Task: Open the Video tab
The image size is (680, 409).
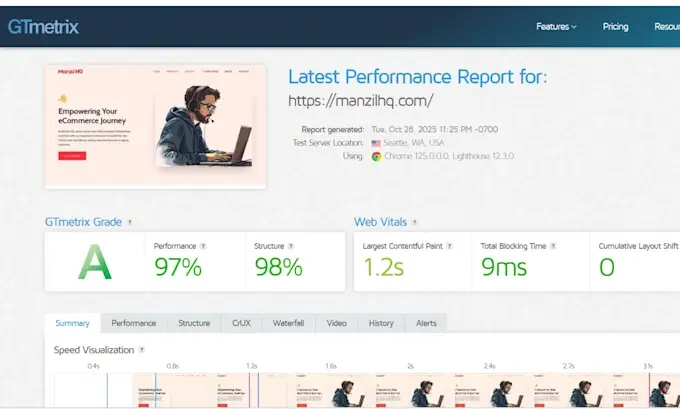Action: click(337, 323)
